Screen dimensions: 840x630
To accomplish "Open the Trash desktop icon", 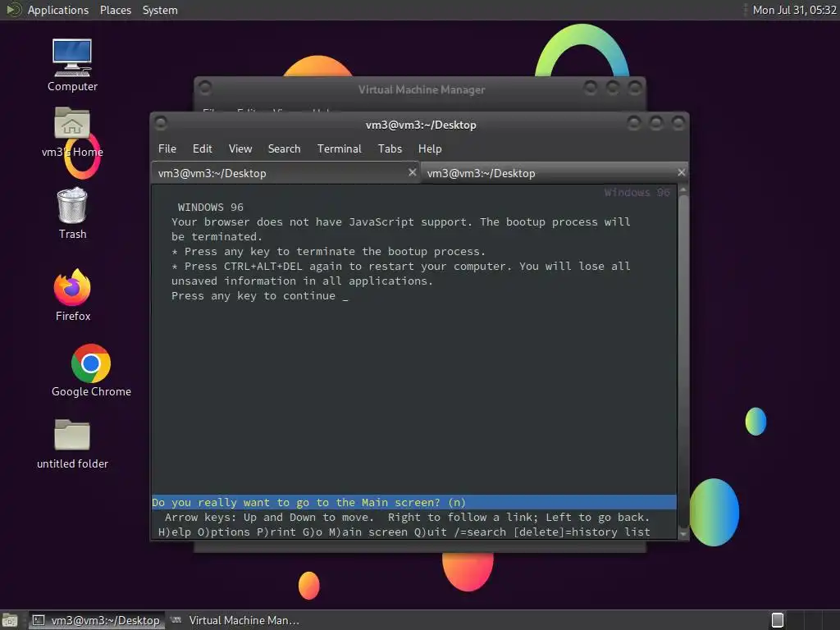I will 72,213.
